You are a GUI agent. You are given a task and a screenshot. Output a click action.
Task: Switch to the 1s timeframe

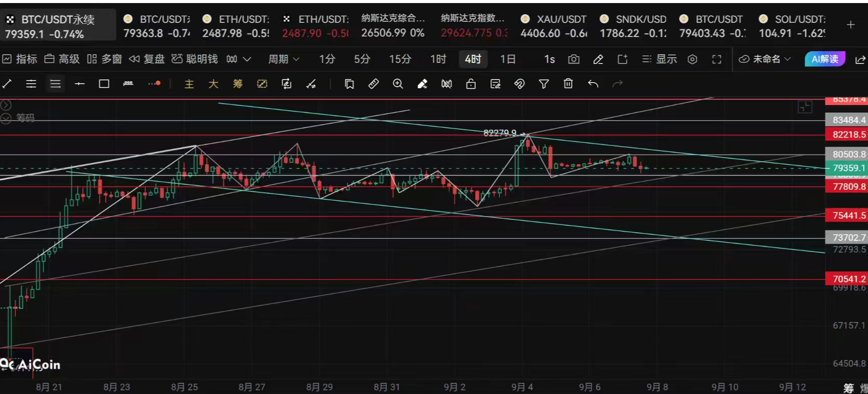549,59
